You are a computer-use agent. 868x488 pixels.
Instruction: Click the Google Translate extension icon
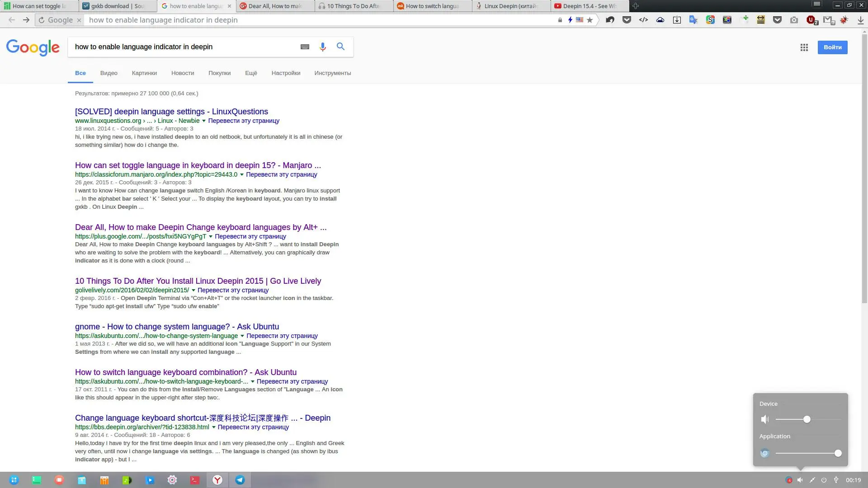point(693,20)
